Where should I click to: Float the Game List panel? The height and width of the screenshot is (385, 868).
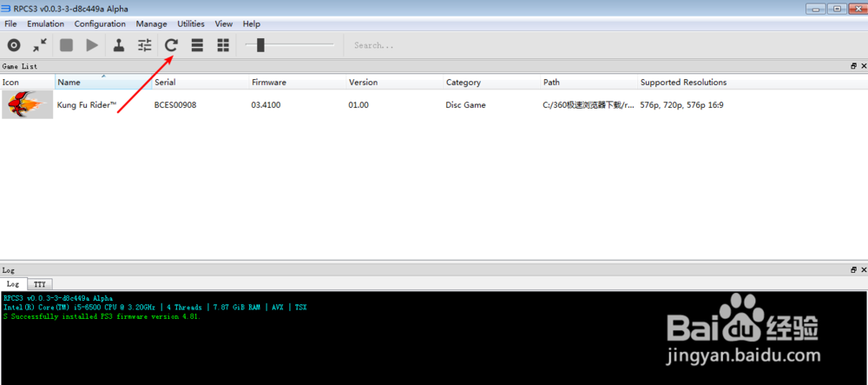coord(853,66)
